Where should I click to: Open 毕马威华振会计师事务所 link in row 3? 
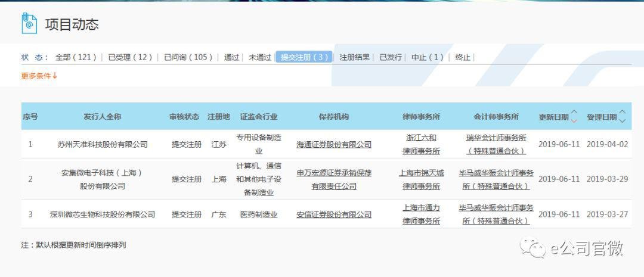point(496,214)
